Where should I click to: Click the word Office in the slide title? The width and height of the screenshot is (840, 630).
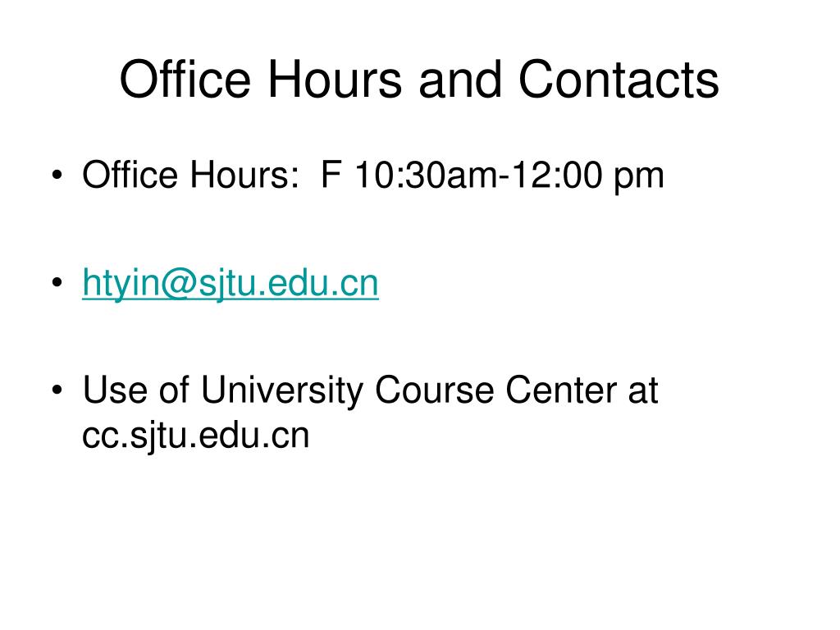coord(185,80)
